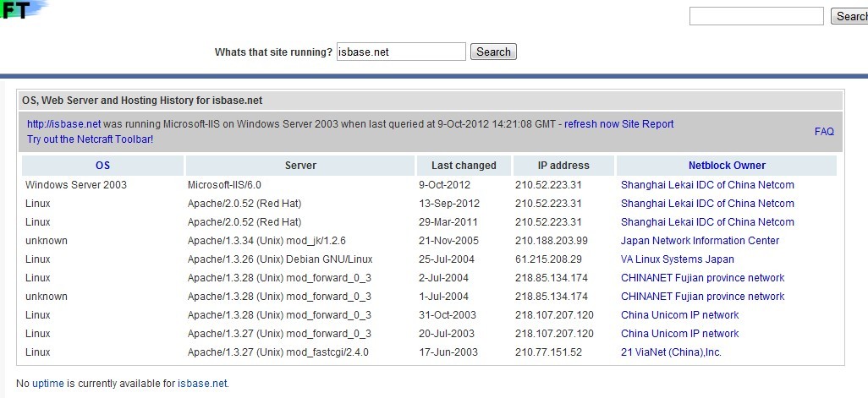Click the Netblock Owner column header
Screen dimensions: 868x398
point(727,166)
